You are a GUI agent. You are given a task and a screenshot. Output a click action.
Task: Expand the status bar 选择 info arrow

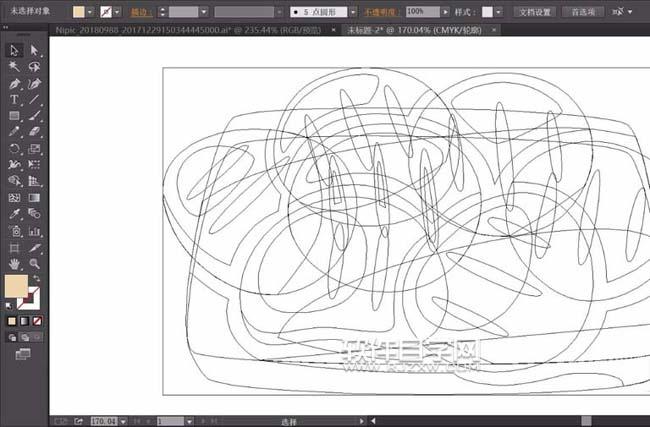click(x=361, y=421)
